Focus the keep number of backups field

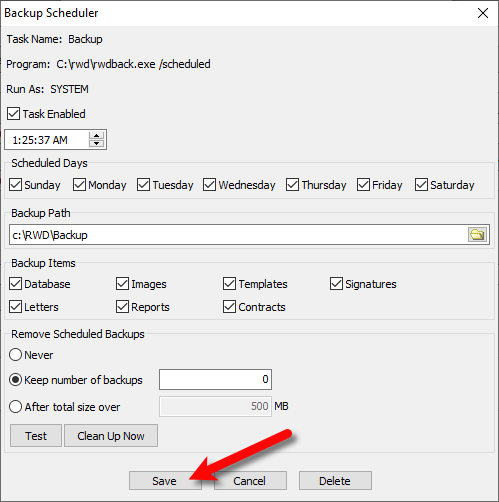(215, 379)
